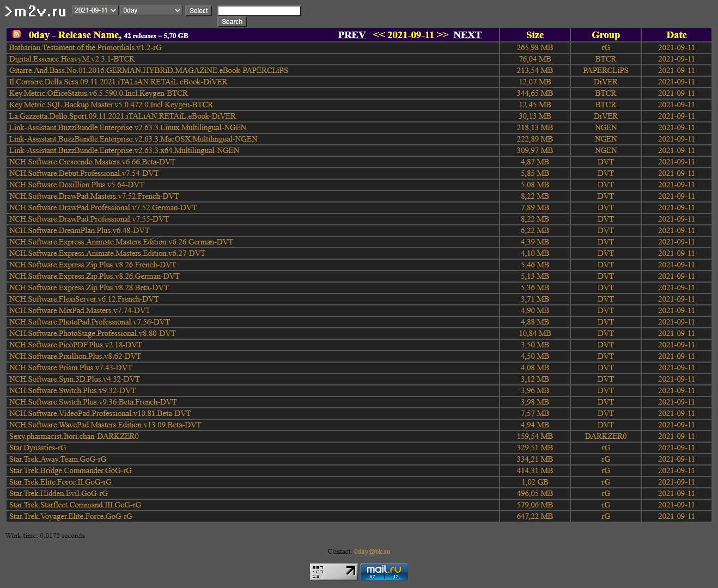Open Digital.Essence.HeavyM.v2.3.1-BTCR release

coord(72,59)
